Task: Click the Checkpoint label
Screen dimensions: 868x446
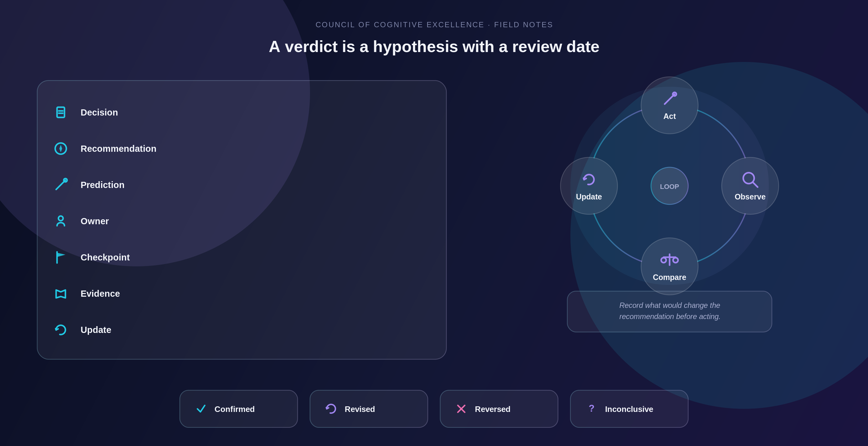Action: (105, 257)
